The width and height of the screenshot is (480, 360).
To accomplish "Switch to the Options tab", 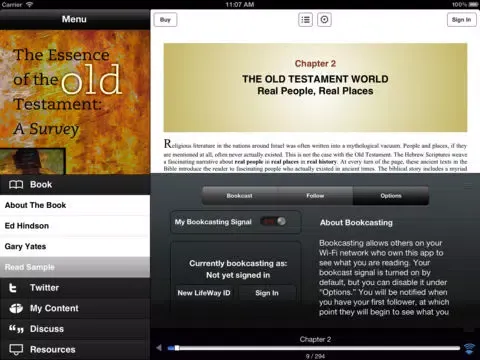I will click(x=391, y=196).
